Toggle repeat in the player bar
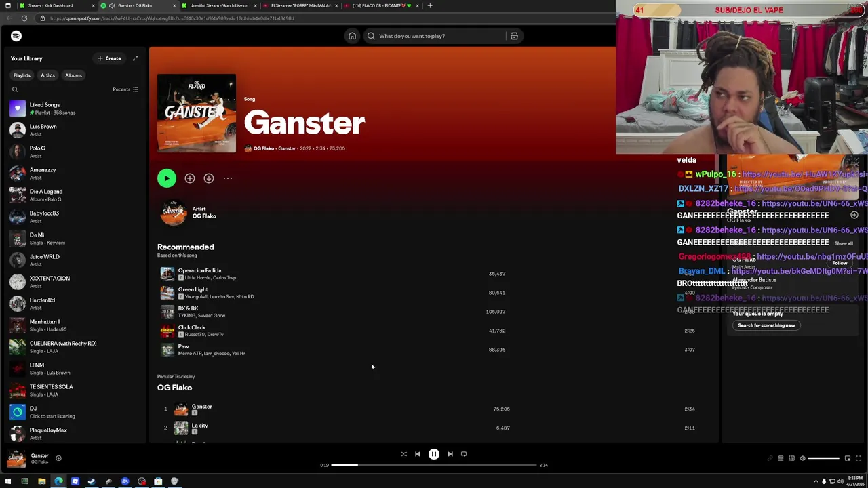Viewport: 868px width, 488px height. point(464,454)
